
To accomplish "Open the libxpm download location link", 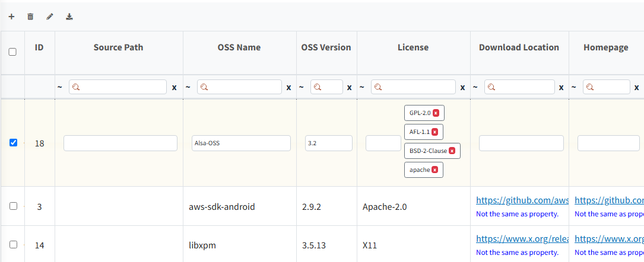I will 522,239.
